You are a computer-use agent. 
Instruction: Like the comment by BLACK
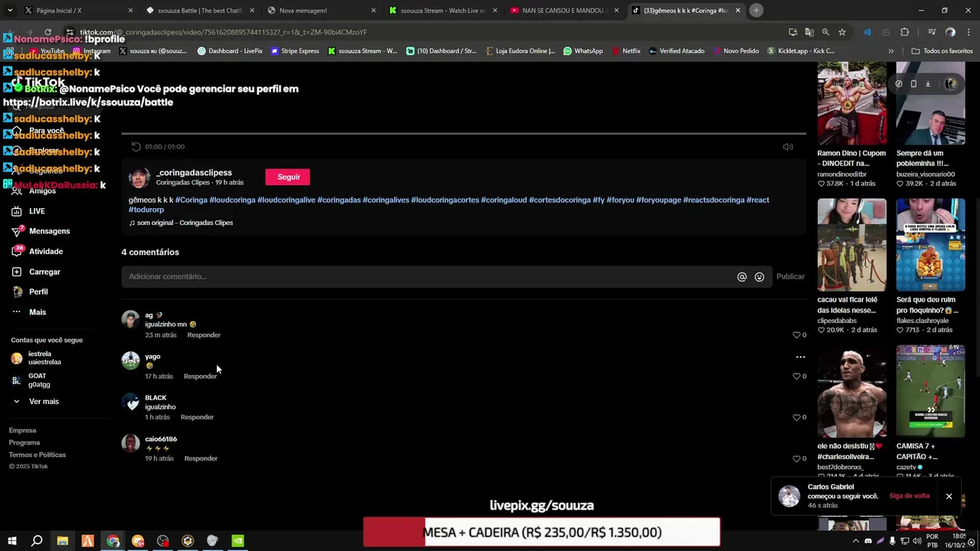tap(797, 418)
